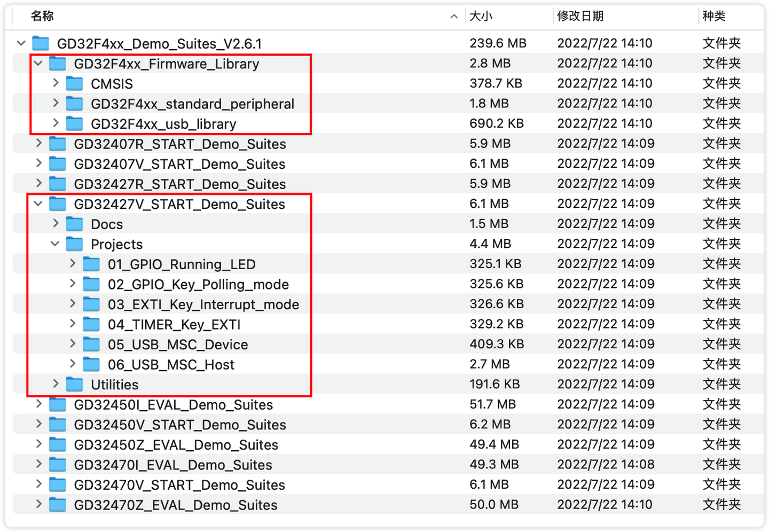769x532 pixels.
Task: Collapse the Projects folder tree
Action: pos(55,244)
